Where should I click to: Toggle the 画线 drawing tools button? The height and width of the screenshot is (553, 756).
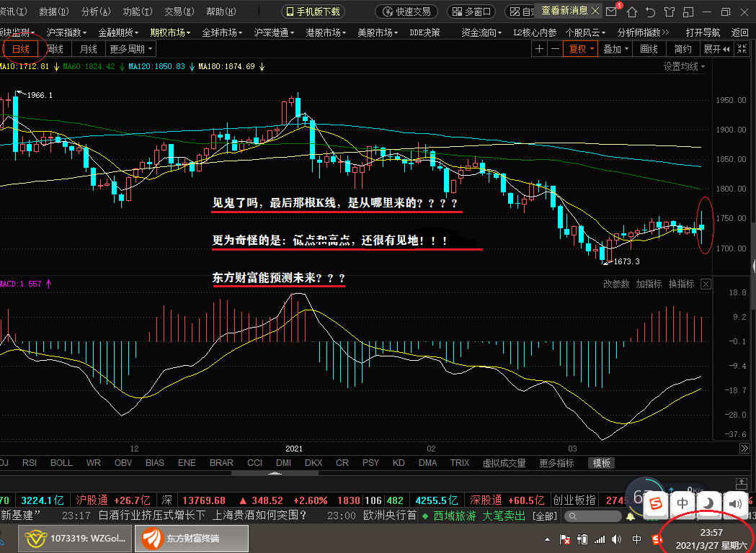(649, 49)
